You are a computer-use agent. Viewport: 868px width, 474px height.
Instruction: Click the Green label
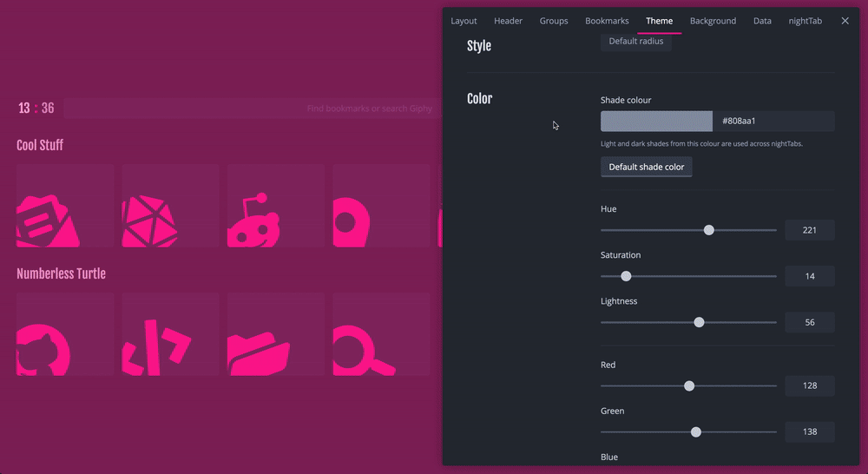coord(612,411)
